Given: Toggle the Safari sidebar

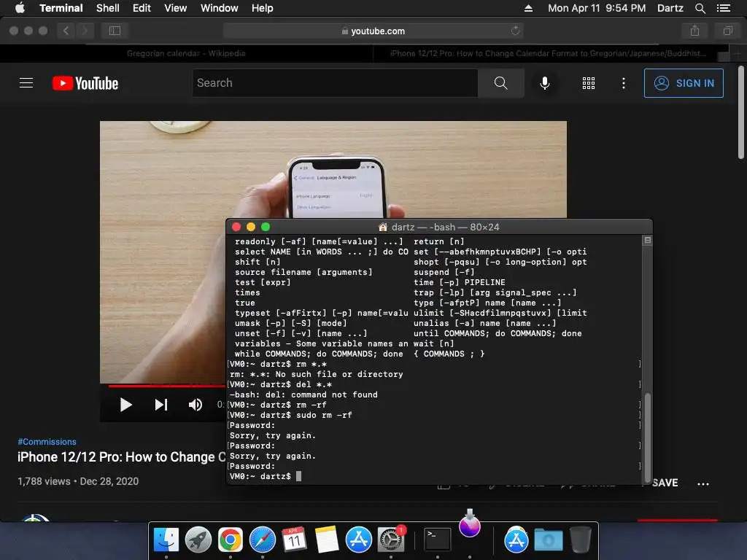Looking at the screenshot, I should tap(115, 31).
